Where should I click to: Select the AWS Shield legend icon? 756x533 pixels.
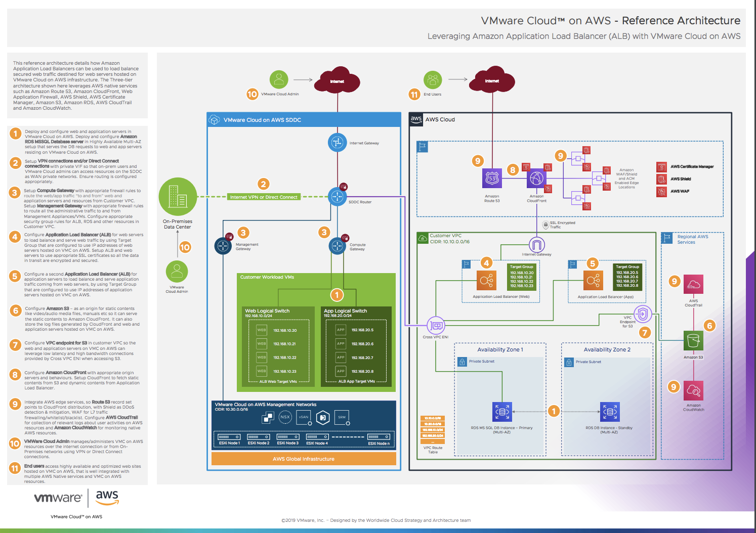pyautogui.click(x=661, y=179)
